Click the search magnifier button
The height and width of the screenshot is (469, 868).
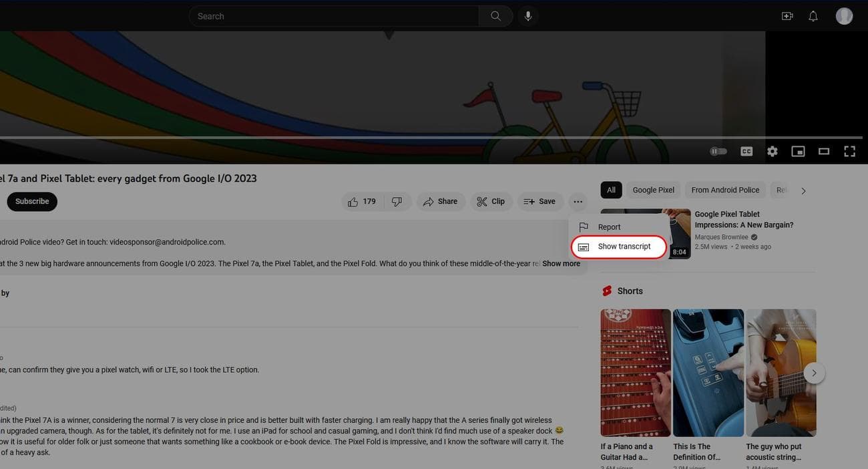[x=495, y=16]
